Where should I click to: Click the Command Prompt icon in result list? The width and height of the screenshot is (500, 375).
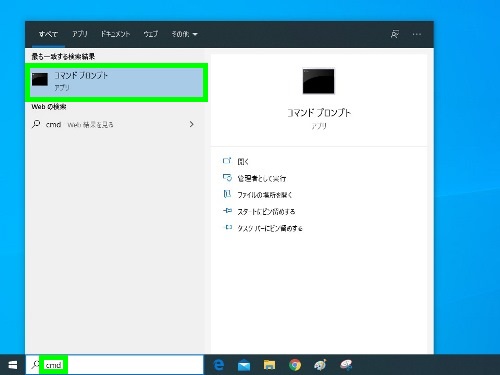point(40,80)
